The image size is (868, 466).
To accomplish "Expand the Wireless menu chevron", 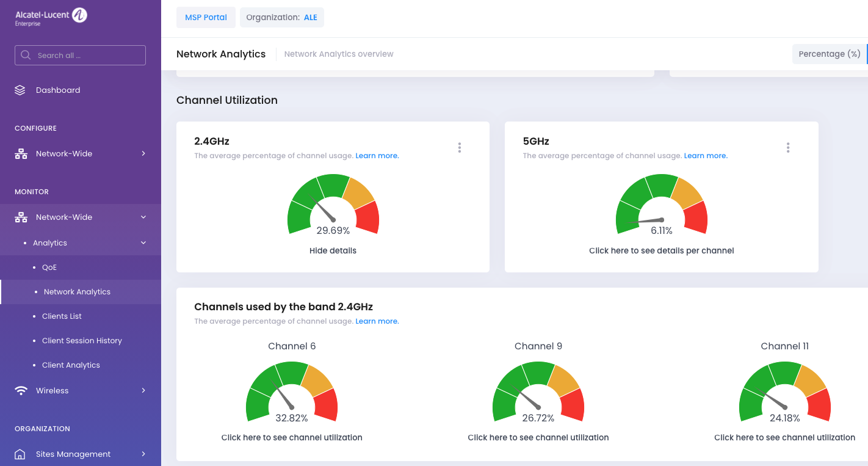I will (143, 391).
